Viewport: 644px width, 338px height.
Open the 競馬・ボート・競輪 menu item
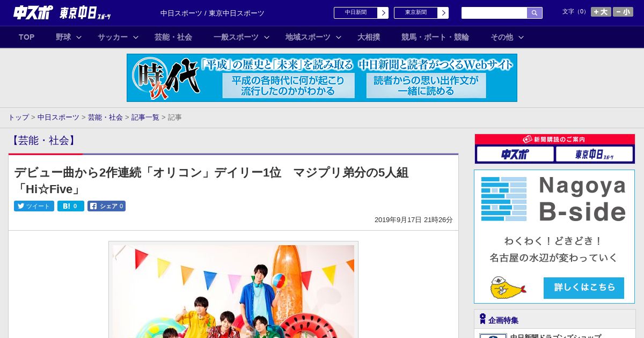(435, 37)
